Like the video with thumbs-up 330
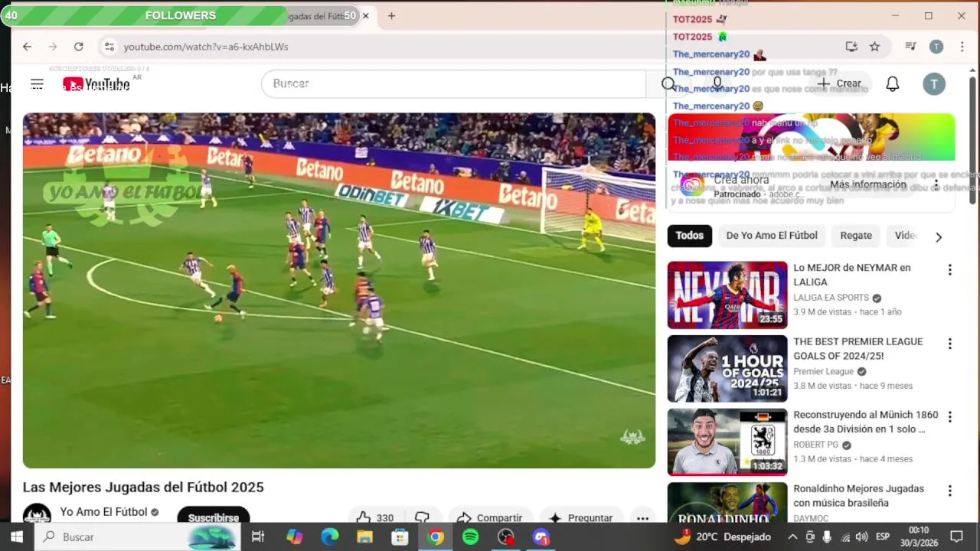This screenshot has width=980, height=551. [x=375, y=518]
